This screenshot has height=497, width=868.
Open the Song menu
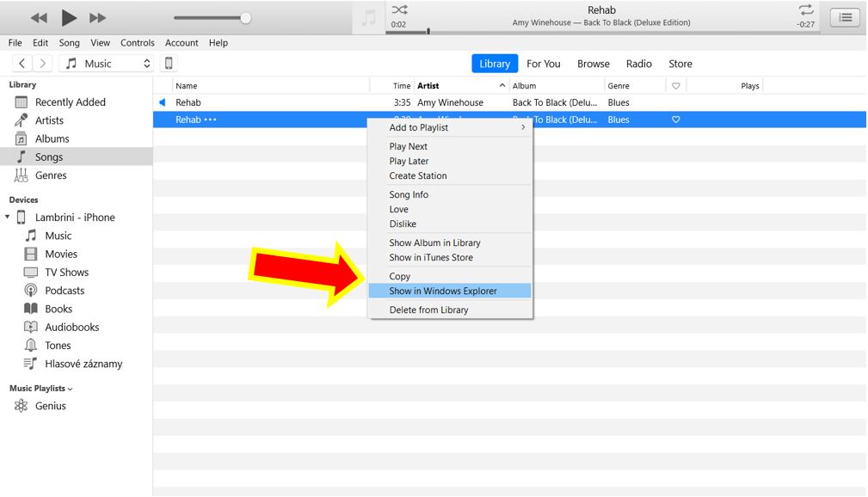point(69,43)
